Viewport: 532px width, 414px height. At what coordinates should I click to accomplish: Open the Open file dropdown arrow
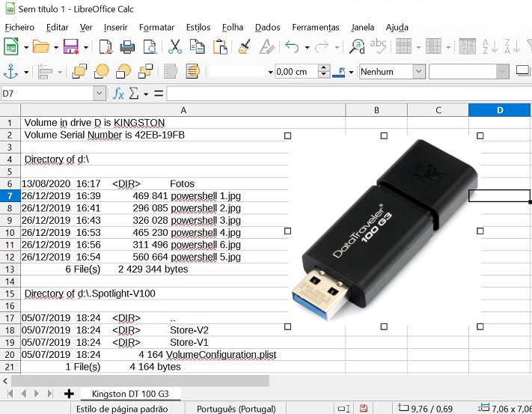pyautogui.click(x=56, y=47)
